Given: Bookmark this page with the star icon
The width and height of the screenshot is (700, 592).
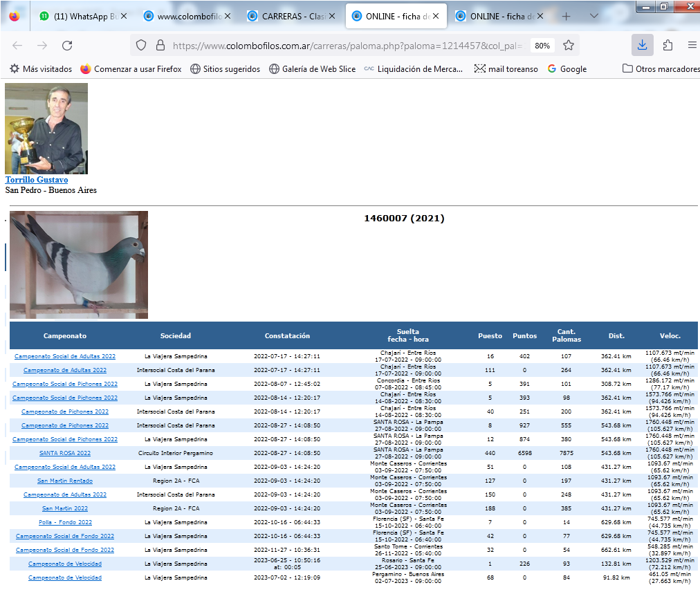Looking at the screenshot, I should point(569,46).
